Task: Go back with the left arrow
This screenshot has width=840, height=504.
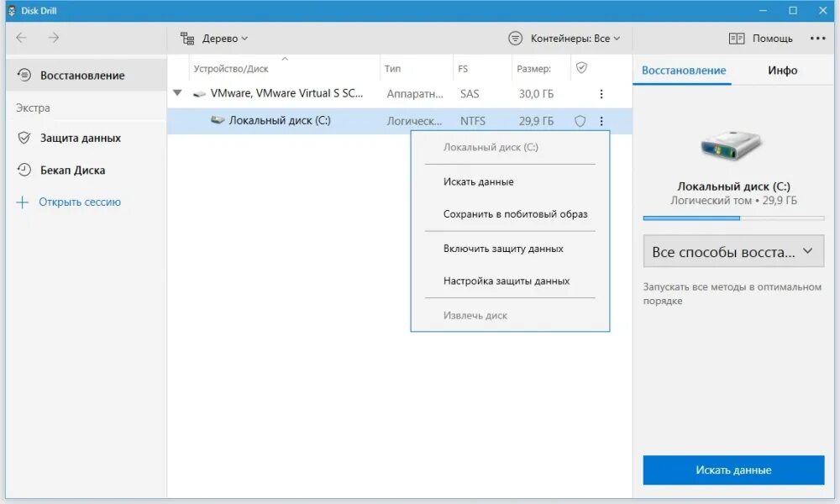Action: [22, 38]
